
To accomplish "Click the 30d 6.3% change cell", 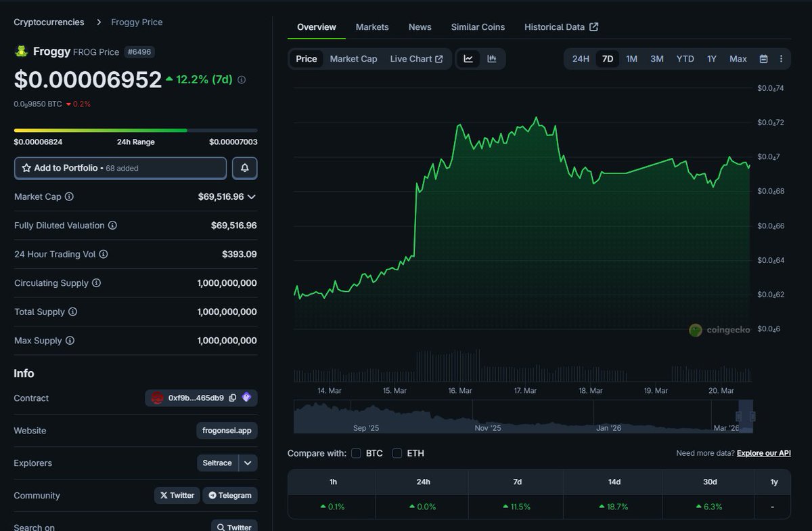I will coord(709,507).
